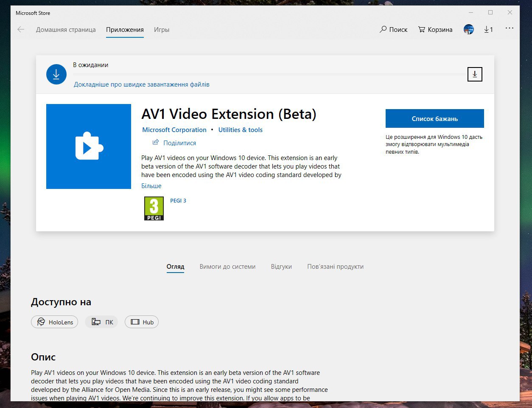Minimize the Microsoft Store window
The width and height of the screenshot is (532, 408).
click(x=471, y=13)
